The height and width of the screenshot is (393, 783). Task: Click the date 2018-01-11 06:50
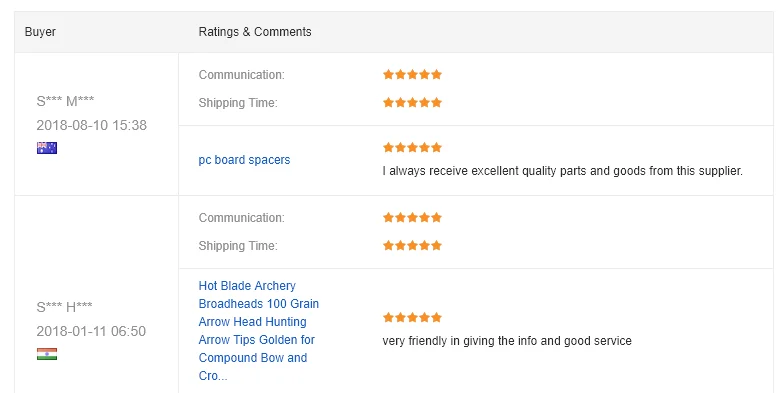click(x=91, y=331)
